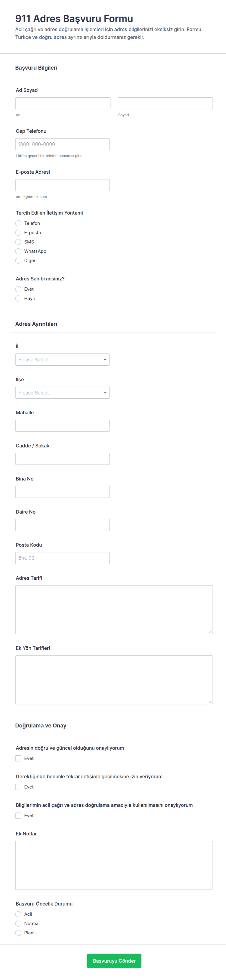Check address accuracy confirmation Evet box
This screenshot has width=226, height=980.
pyautogui.click(x=18, y=758)
